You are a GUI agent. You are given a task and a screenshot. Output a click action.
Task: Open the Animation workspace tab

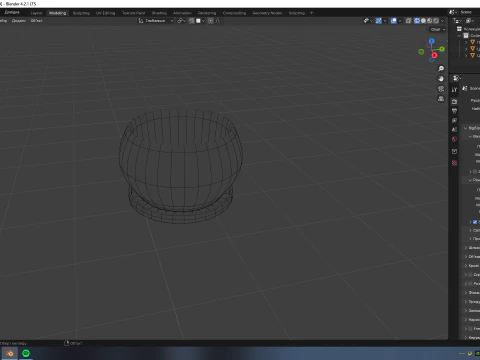pos(182,13)
